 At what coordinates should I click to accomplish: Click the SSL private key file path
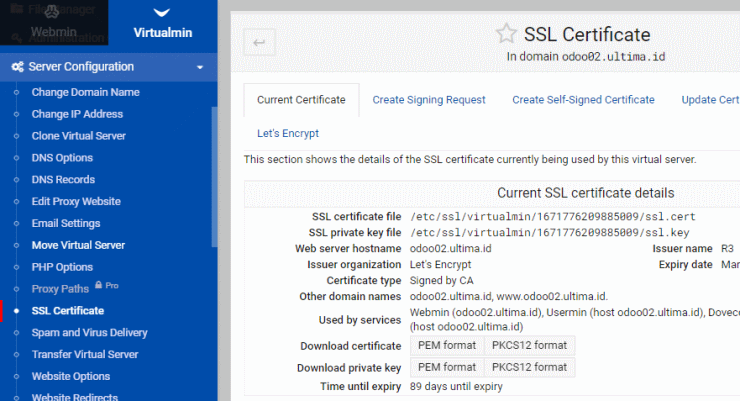pos(549,233)
